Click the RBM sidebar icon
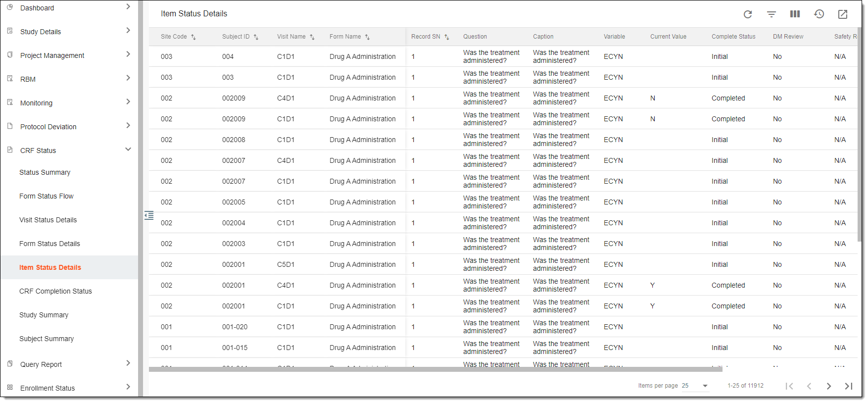 10,78
